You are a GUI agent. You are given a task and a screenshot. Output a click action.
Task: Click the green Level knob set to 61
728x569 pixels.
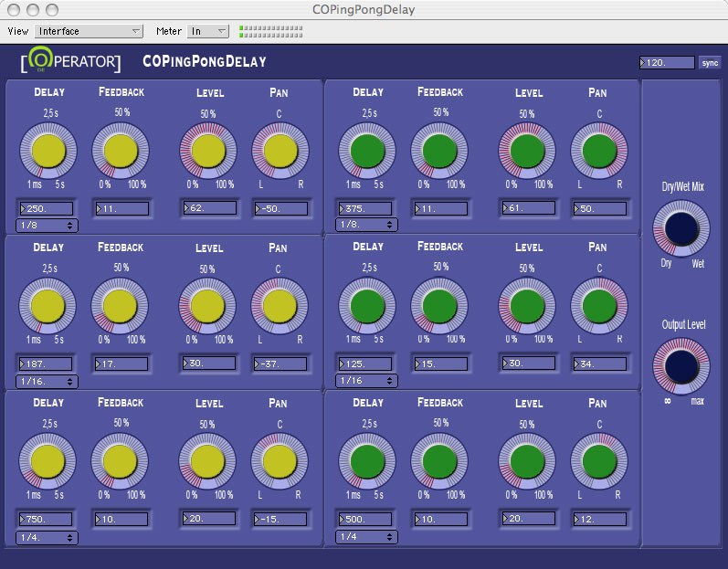[x=527, y=151]
